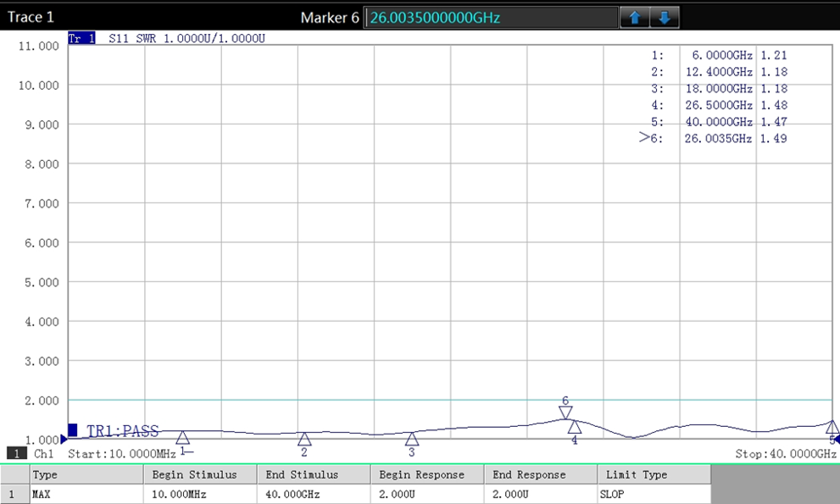Click the 2.000 Y-axis scale label

point(42,401)
